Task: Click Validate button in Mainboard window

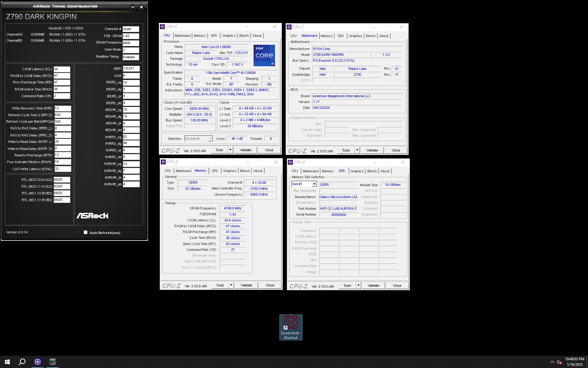Action: 372,150
